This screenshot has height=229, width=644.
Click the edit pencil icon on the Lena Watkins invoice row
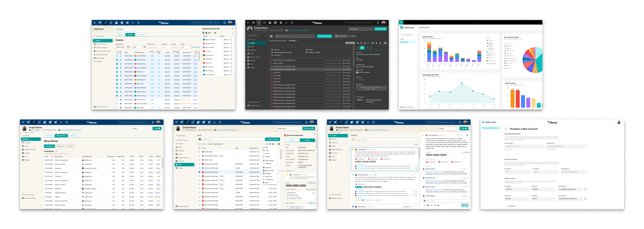[121, 56]
